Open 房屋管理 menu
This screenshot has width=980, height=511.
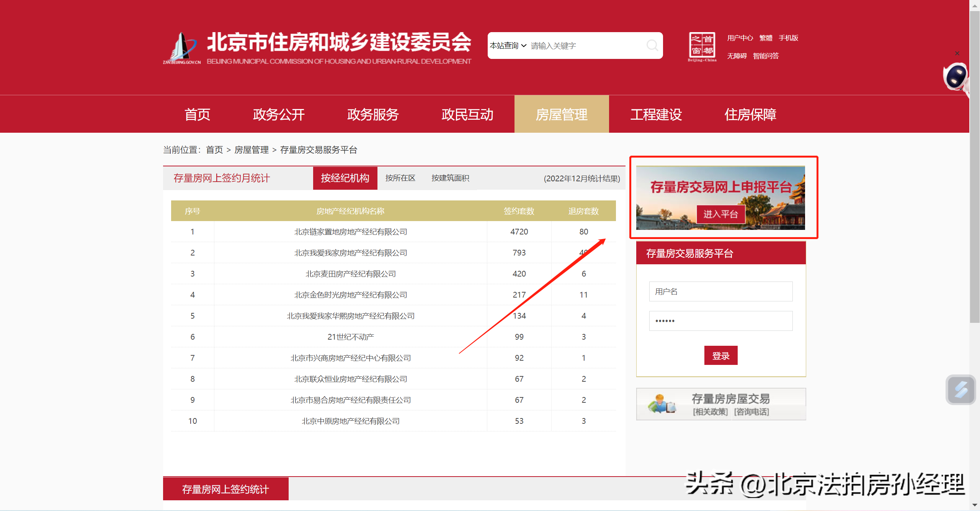click(562, 114)
